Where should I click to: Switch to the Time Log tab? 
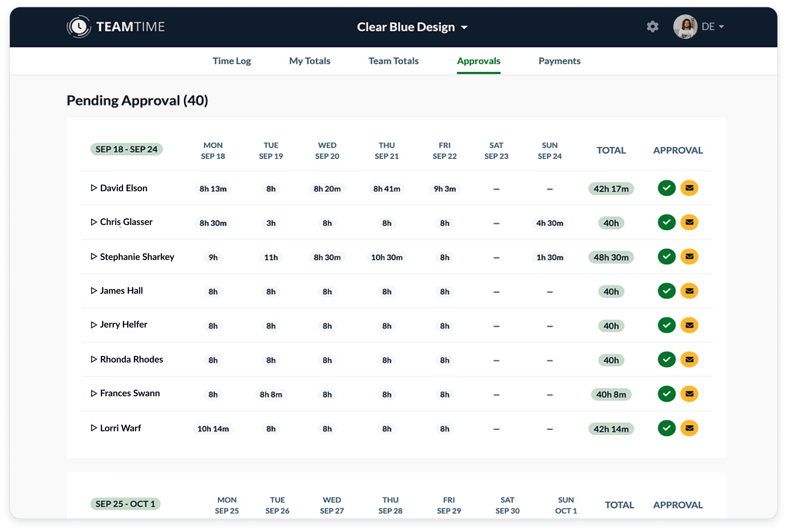click(x=232, y=61)
